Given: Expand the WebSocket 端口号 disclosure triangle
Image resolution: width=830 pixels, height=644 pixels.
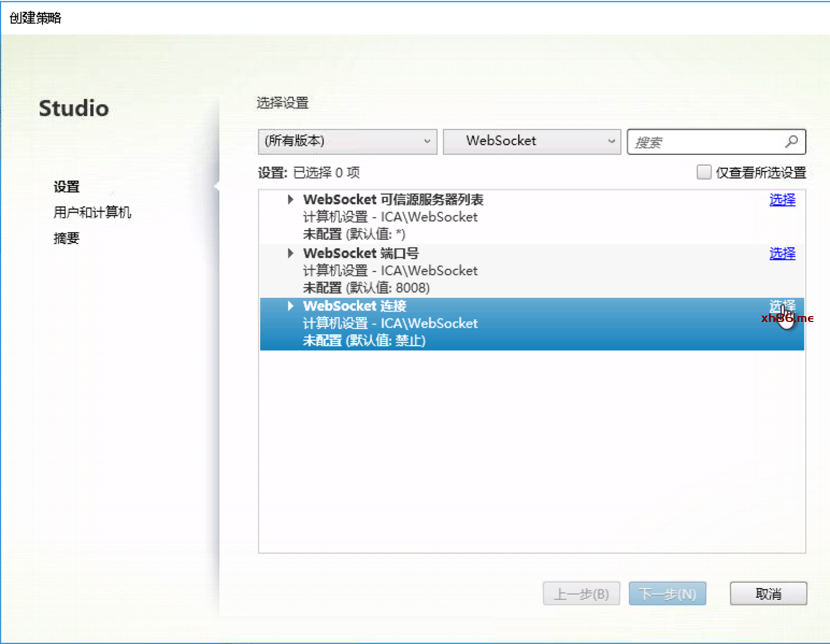Looking at the screenshot, I should pyautogui.click(x=290, y=253).
